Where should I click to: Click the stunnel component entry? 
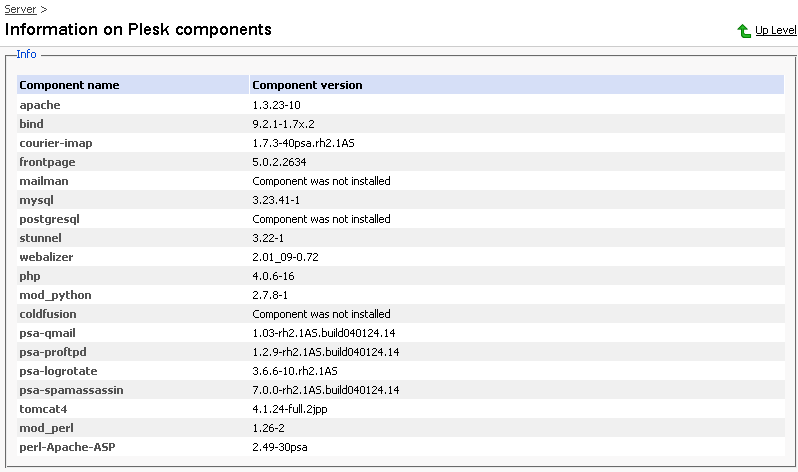(x=40, y=238)
